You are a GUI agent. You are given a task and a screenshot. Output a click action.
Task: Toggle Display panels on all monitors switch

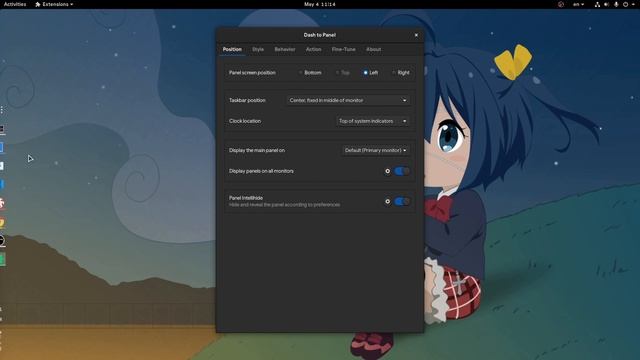tap(402, 171)
